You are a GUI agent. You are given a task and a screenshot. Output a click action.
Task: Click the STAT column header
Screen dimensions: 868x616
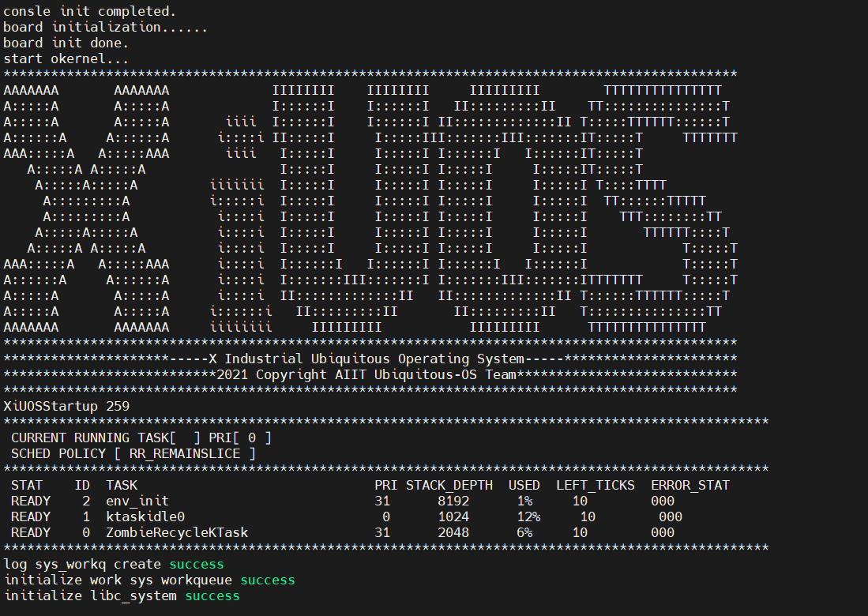tap(27, 486)
